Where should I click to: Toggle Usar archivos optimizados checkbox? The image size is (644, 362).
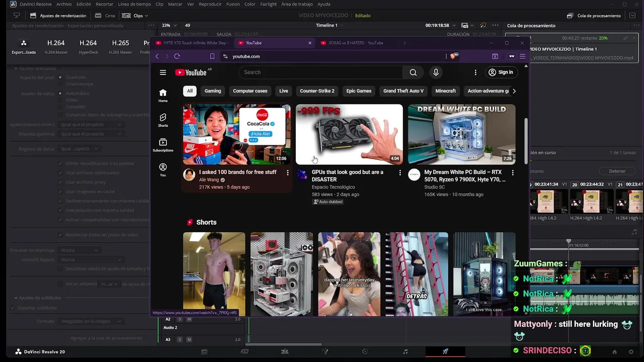pos(60,173)
